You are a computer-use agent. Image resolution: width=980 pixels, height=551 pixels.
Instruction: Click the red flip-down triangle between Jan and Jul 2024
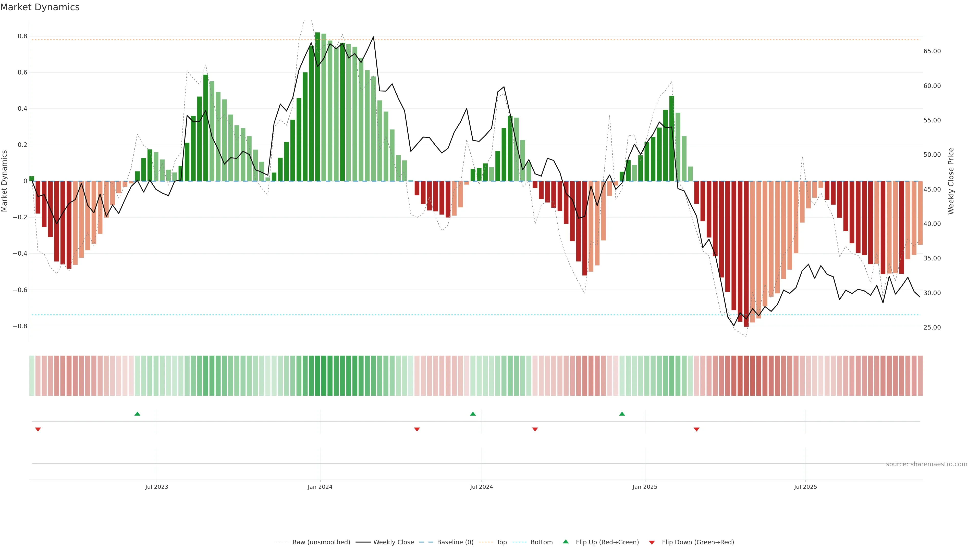(417, 429)
